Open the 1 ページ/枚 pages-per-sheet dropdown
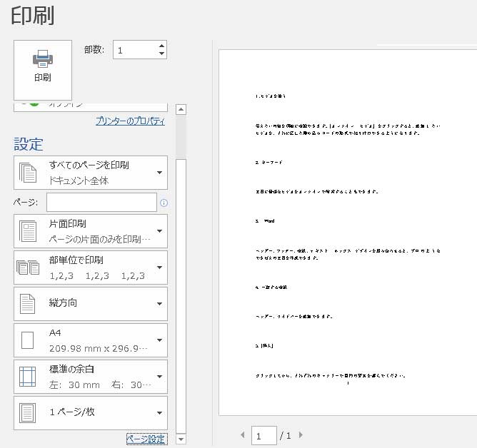Screen dimensions: 477x448 tap(91, 413)
